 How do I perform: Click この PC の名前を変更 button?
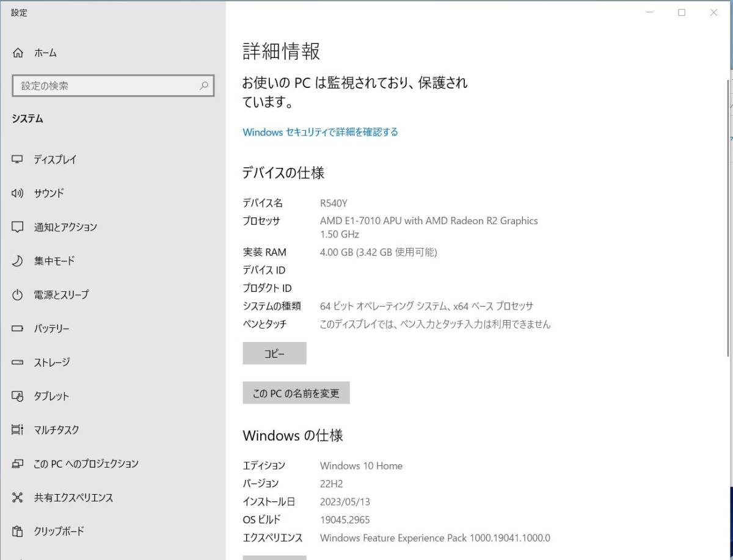tap(296, 393)
